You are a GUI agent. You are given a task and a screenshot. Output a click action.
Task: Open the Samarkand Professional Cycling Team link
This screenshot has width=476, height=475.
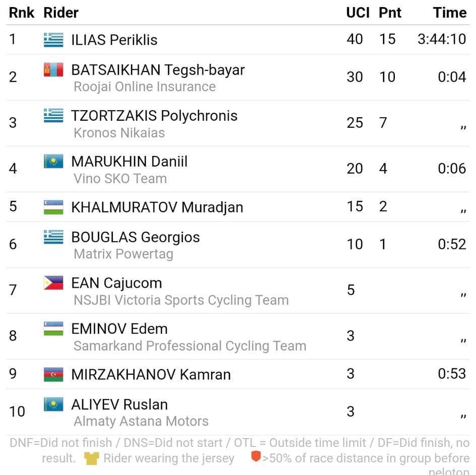tap(190, 346)
